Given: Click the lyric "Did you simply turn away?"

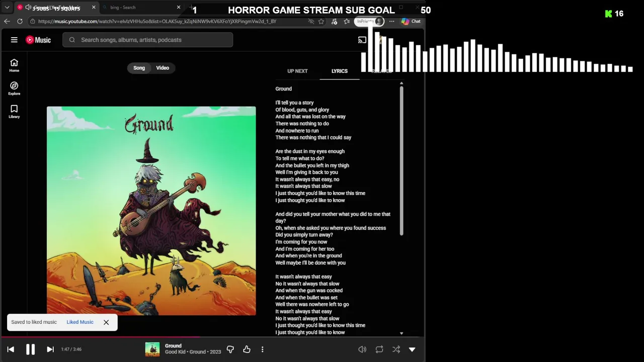Looking at the screenshot, I should coord(304,235).
